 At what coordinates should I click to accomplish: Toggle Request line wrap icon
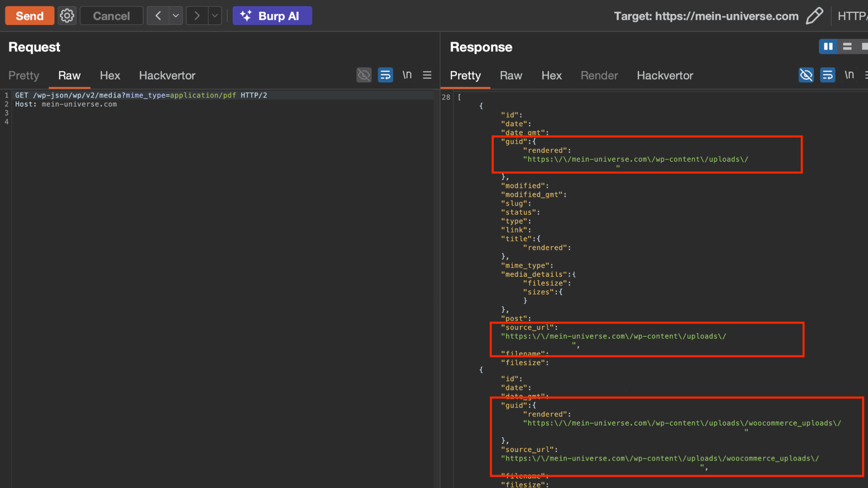385,75
